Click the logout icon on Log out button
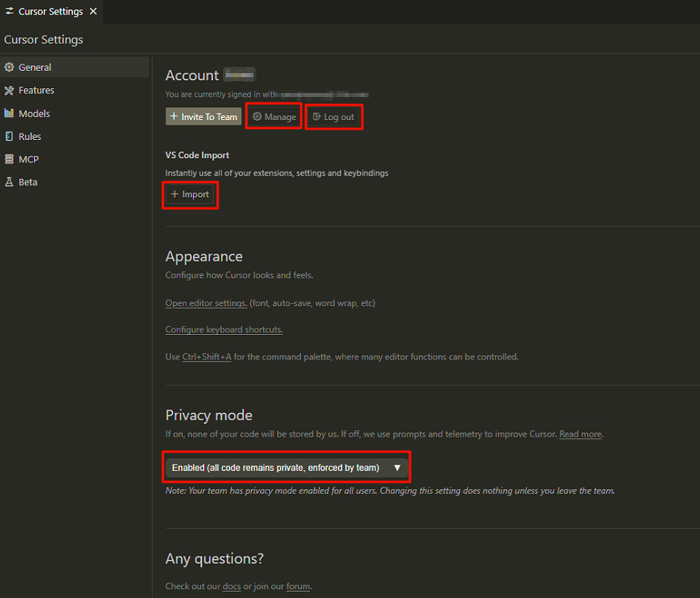700x598 pixels. [x=316, y=117]
